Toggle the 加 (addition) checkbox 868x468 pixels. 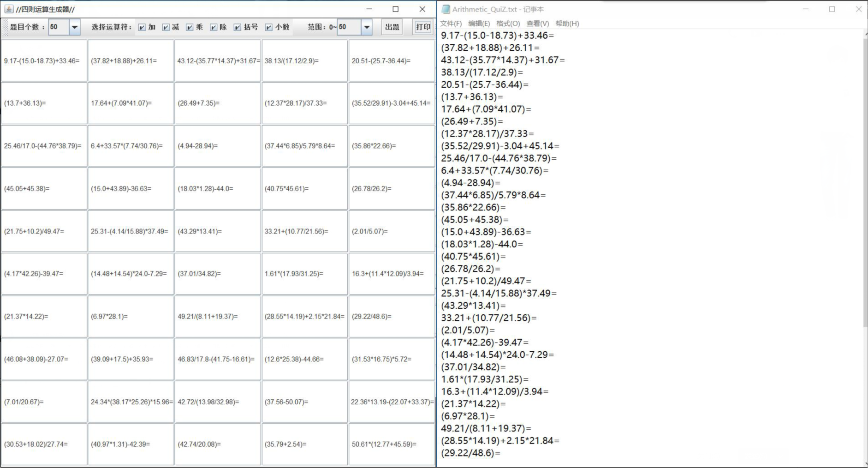(142, 27)
